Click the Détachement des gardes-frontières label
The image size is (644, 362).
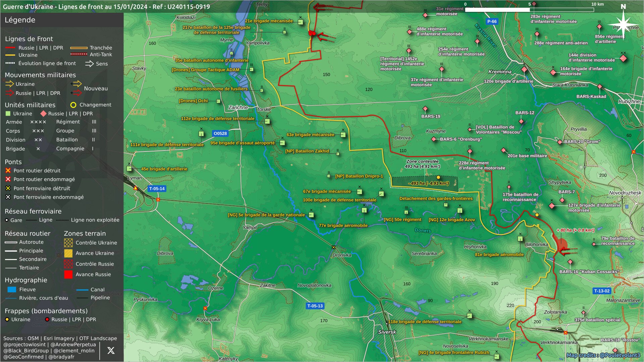(436, 199)
